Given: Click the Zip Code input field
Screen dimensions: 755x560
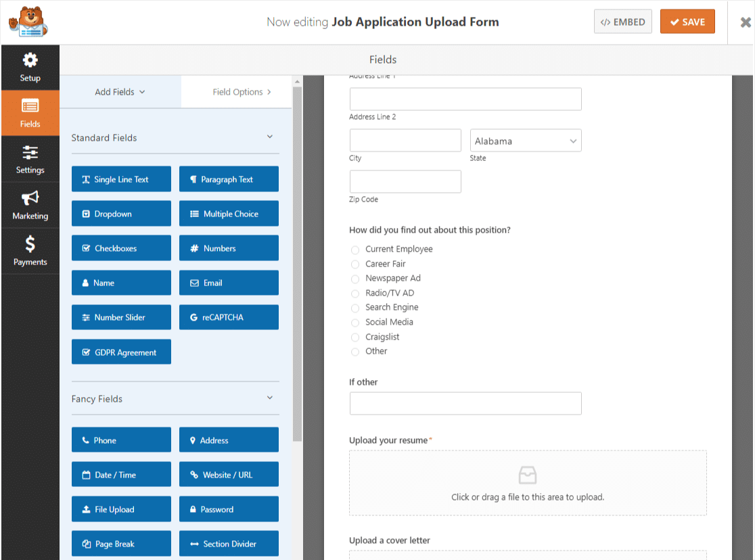Looking at the screenshot, I should point(405,181).
